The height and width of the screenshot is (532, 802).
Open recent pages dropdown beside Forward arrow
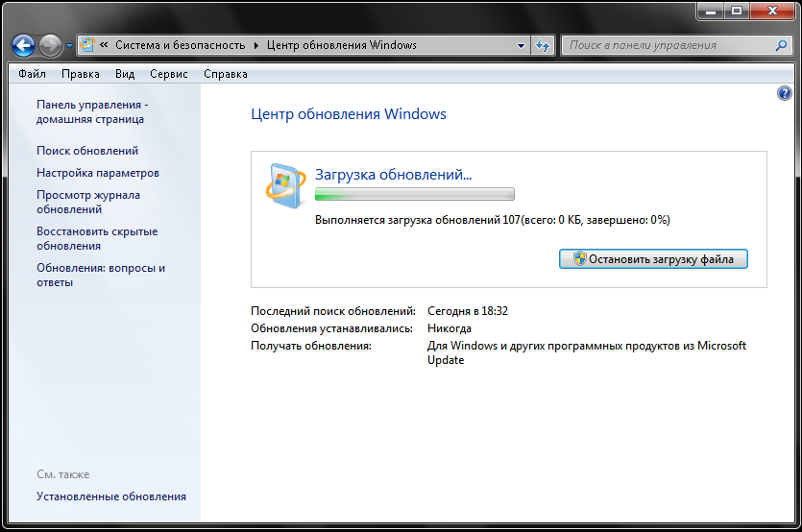[69, 46]
